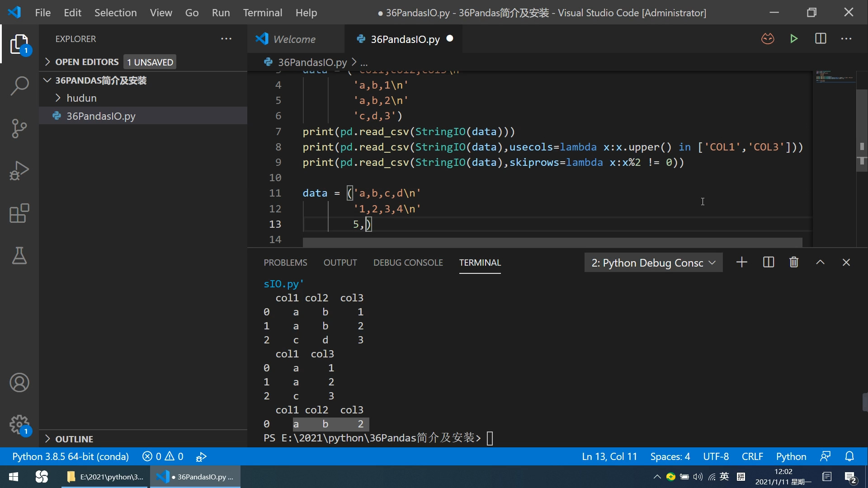Viewport: 868px width, 488px height.
Task: Toggle the notifications bell in status bar
Action: coord(849,457)
